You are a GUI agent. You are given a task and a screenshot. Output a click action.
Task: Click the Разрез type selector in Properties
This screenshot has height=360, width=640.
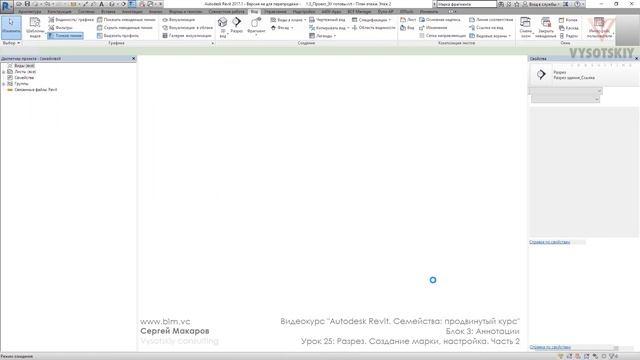click(584, 75)
